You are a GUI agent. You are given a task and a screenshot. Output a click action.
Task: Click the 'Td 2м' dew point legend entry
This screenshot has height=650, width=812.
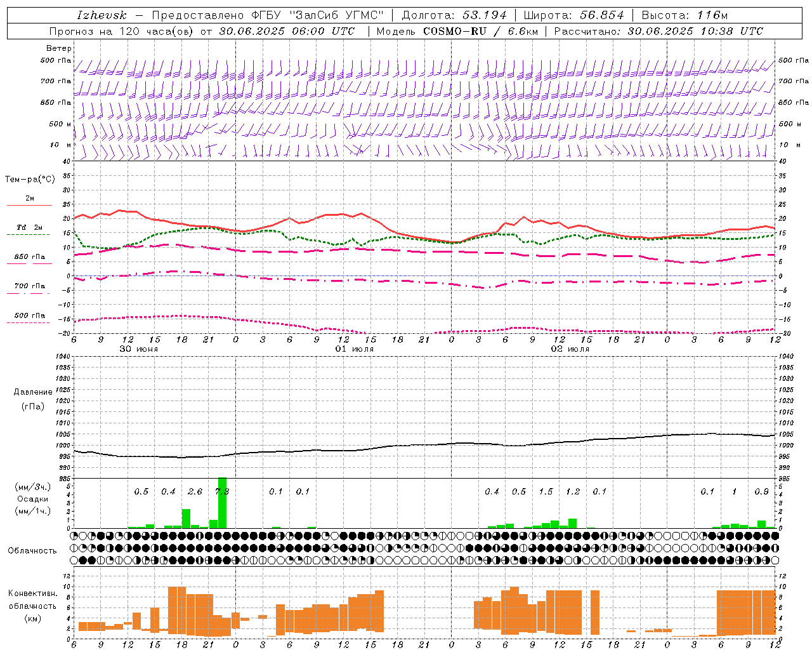[29, 227]
